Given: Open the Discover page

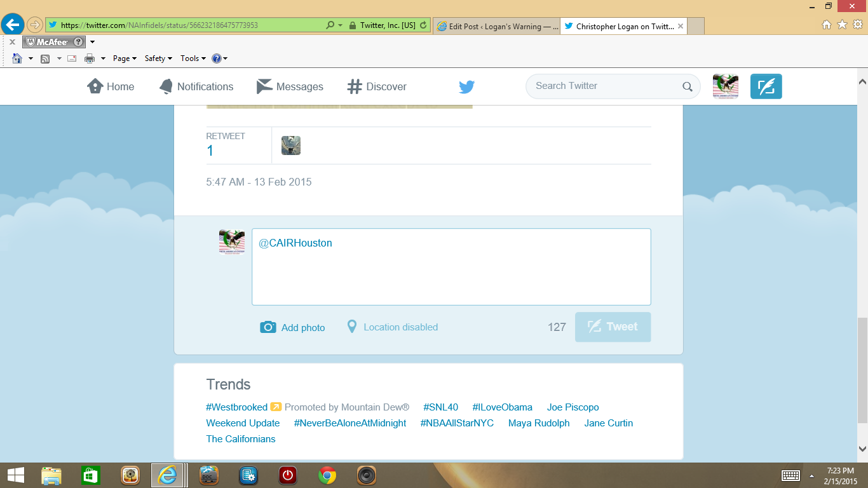Looking at the screenshot, I should pos(377,86).
